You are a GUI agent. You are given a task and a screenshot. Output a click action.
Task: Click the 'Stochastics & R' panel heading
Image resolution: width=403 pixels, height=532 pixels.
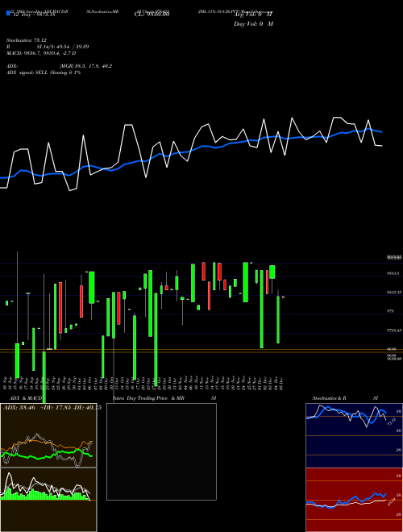coord(329,398)
